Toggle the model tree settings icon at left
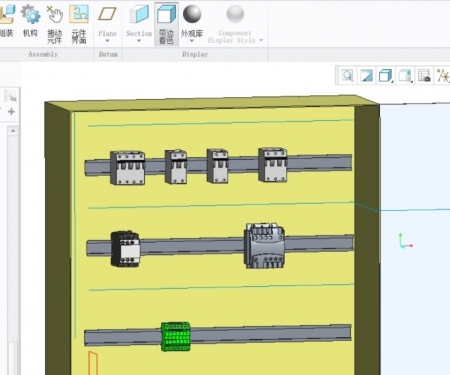 pos(10,96)
